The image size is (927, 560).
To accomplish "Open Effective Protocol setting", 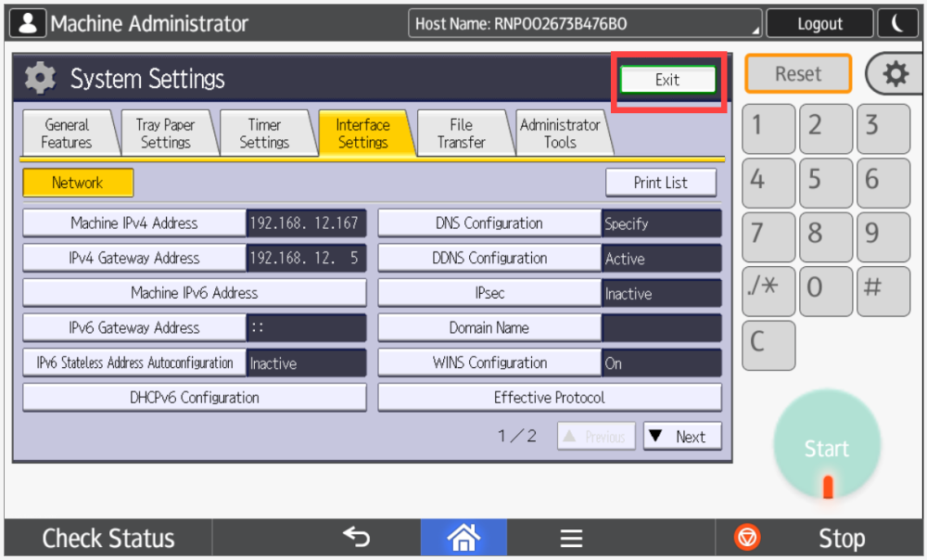I will [549, 398].
